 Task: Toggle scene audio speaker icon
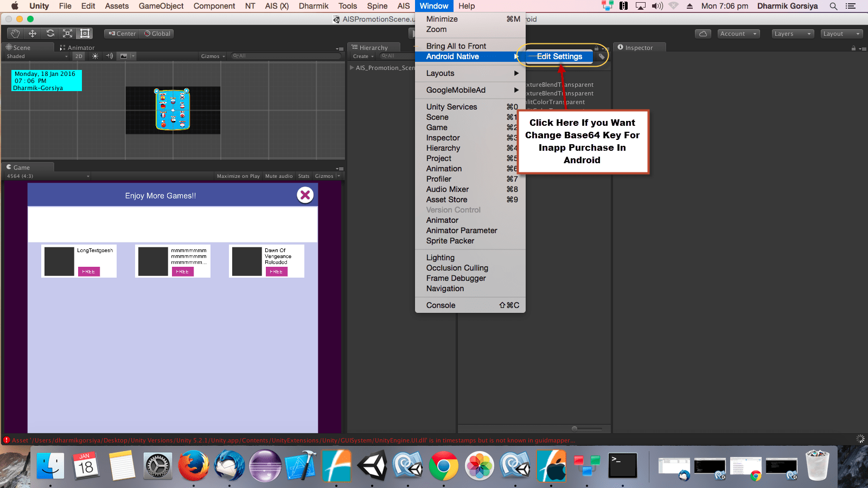tap(110, 56)
